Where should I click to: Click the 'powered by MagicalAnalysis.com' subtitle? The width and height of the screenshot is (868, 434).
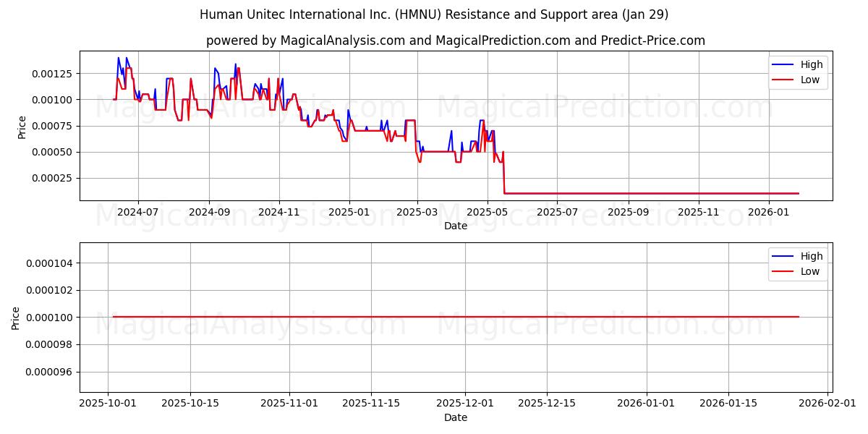click(x=456, y=41)
